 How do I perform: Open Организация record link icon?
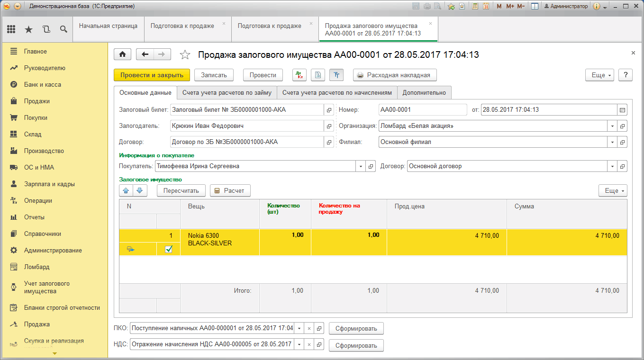pos(622,126)
